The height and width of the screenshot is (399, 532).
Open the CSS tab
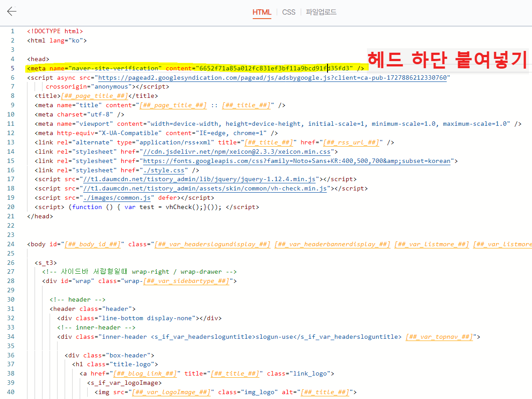coord(289,12)
